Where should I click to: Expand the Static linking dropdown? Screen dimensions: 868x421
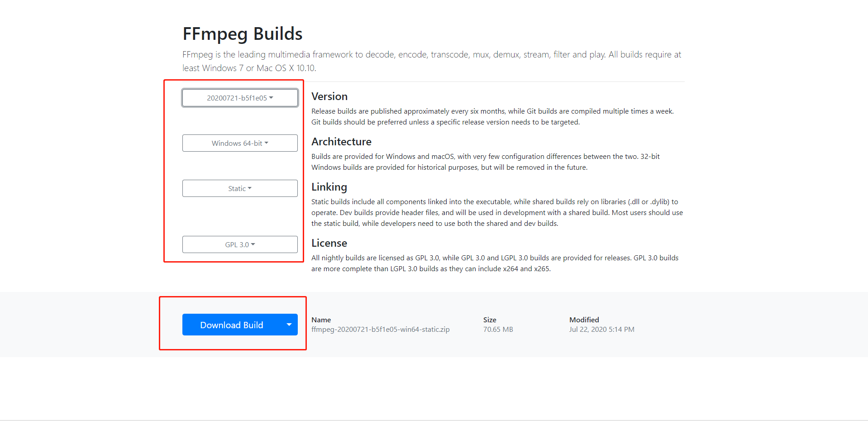(x=240, y=188)
